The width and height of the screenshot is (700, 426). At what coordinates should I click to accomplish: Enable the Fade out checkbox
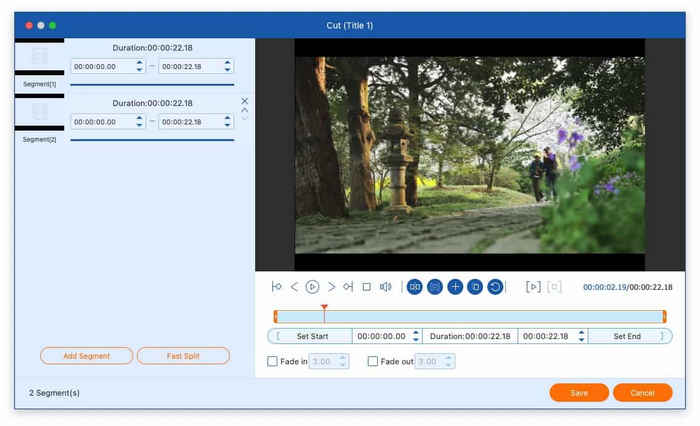tap(373, 361)
